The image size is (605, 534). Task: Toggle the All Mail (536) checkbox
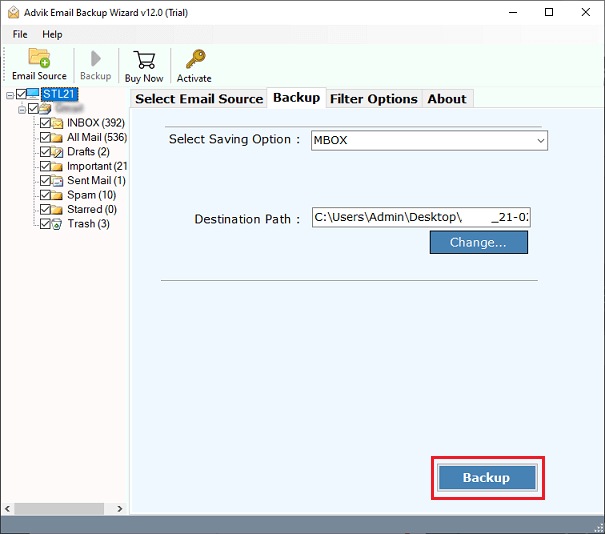45,137
